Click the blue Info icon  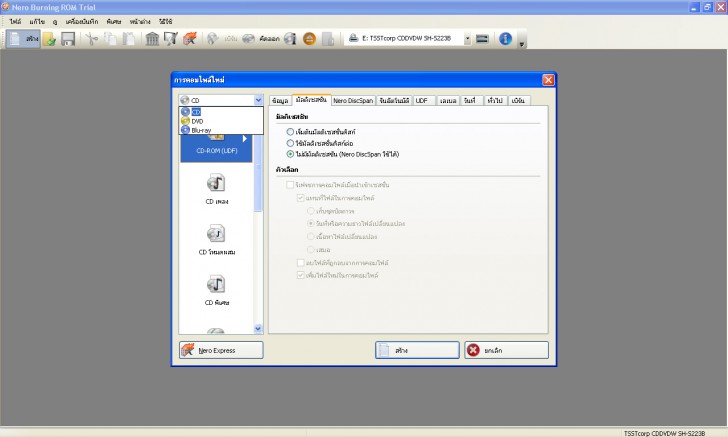point(505,39)
